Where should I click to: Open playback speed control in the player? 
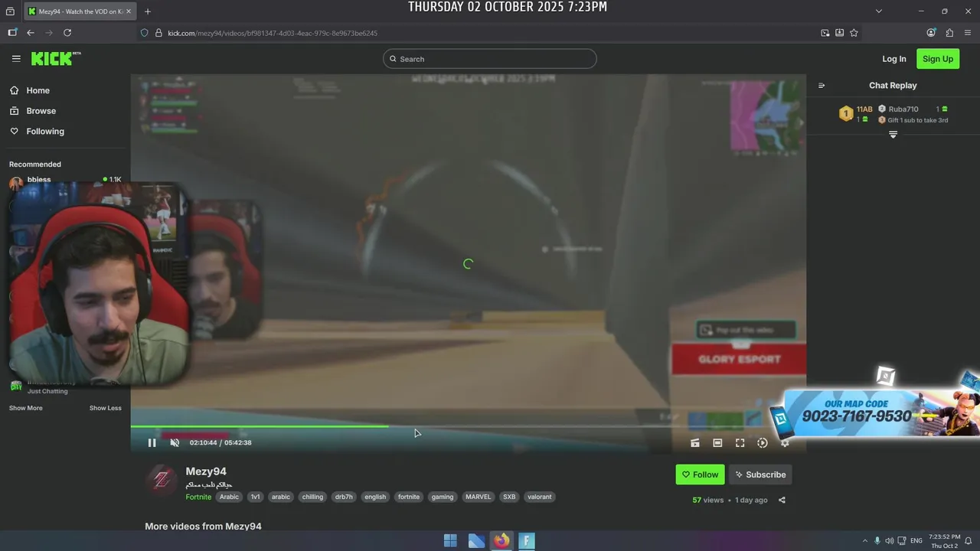click(762, 442)
